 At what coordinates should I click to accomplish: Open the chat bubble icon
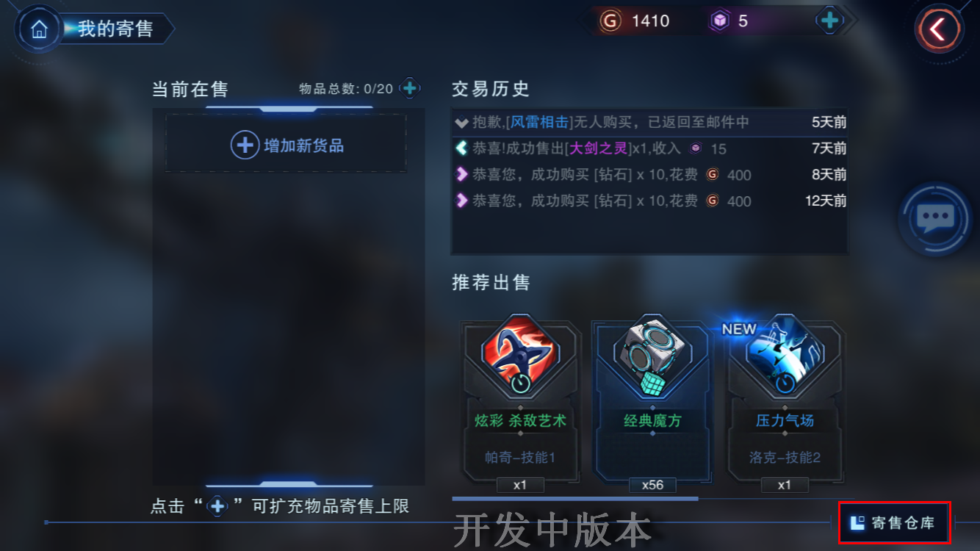pos(935,217)
